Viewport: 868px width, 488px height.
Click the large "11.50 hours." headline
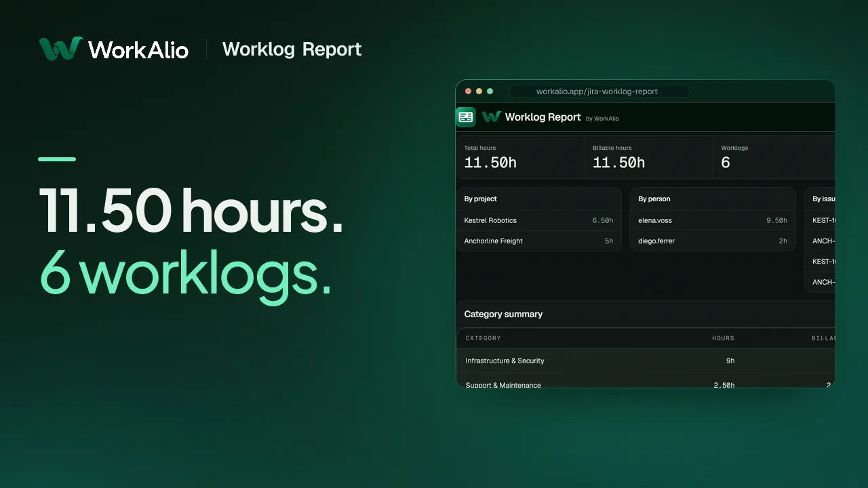point(191,211)
